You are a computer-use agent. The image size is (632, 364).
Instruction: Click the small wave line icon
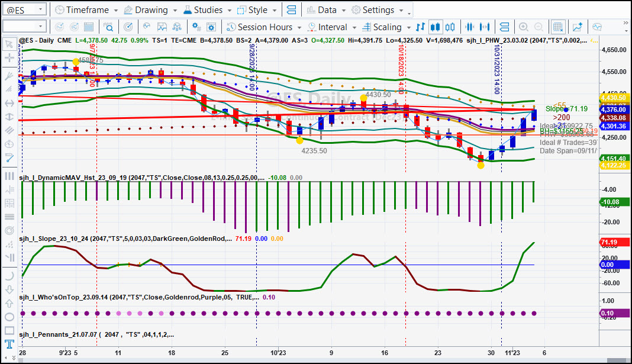[147, 27]
